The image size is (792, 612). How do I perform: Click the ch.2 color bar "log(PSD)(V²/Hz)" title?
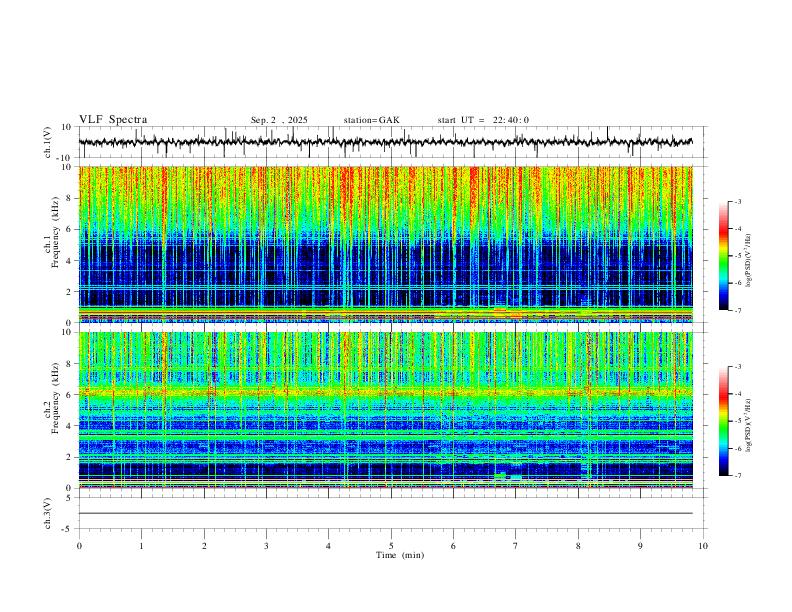point(749,425)
